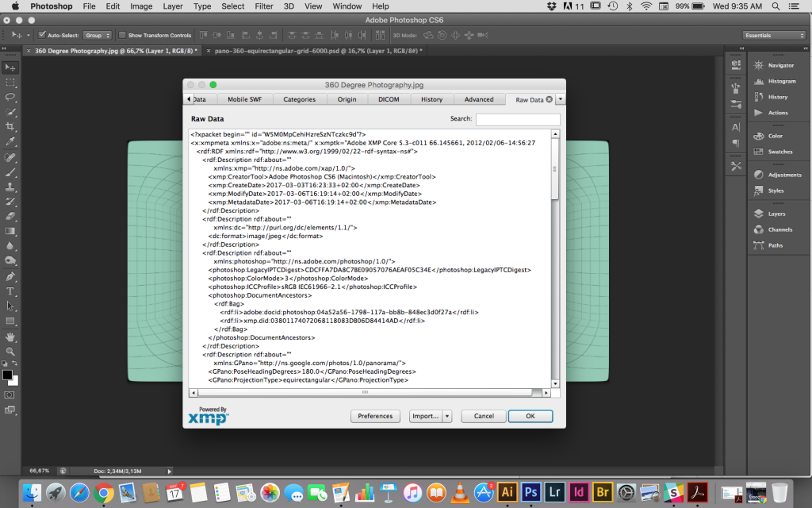
Task: Uncheck the Auto-Select checkbox
Action: (42, 35)
